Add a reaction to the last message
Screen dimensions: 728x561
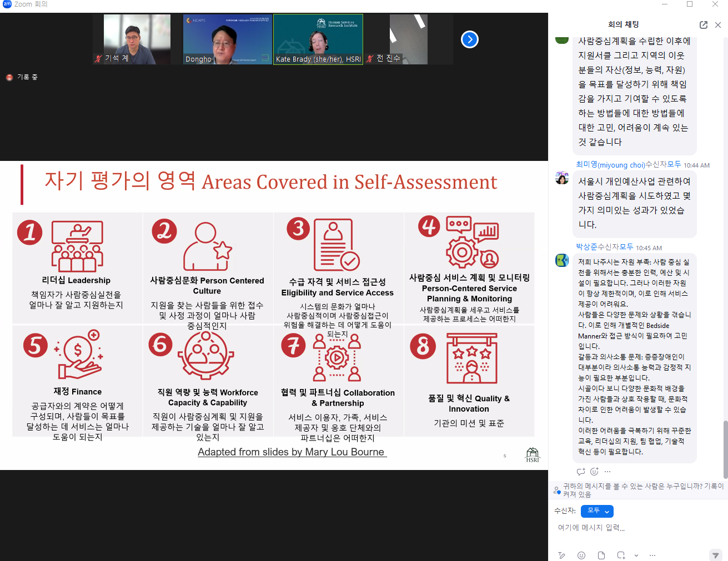[x=594, y=472]
